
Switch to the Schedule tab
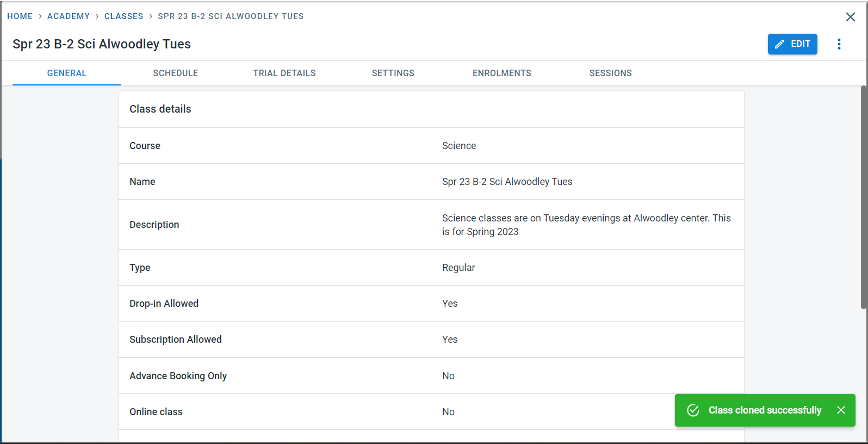click(175, 73)
